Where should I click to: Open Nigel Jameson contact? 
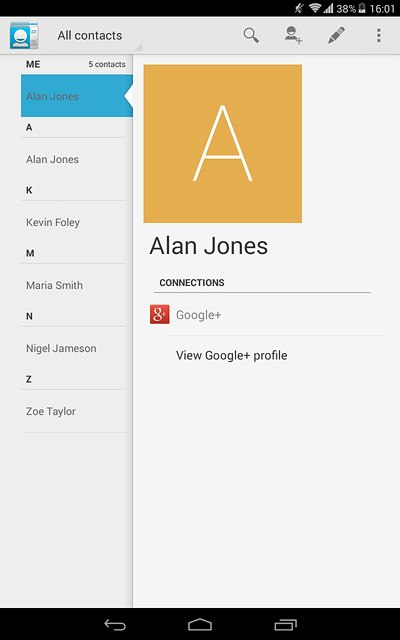73,348
